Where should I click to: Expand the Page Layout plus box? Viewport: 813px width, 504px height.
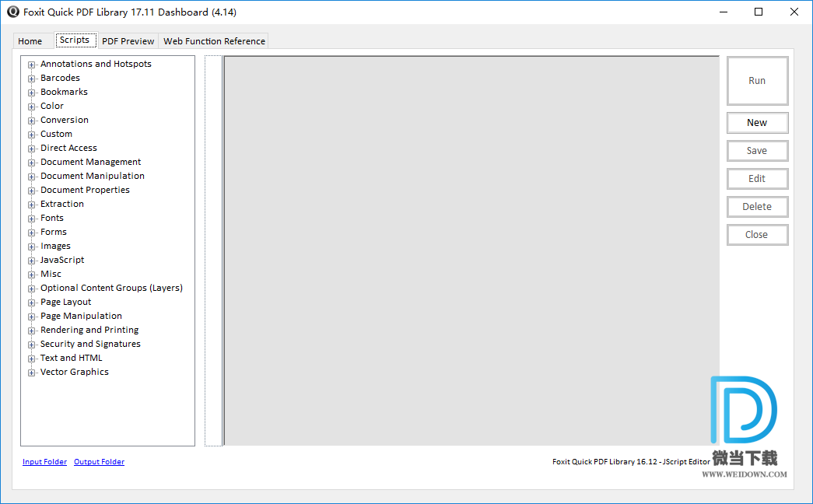[32, 303]
